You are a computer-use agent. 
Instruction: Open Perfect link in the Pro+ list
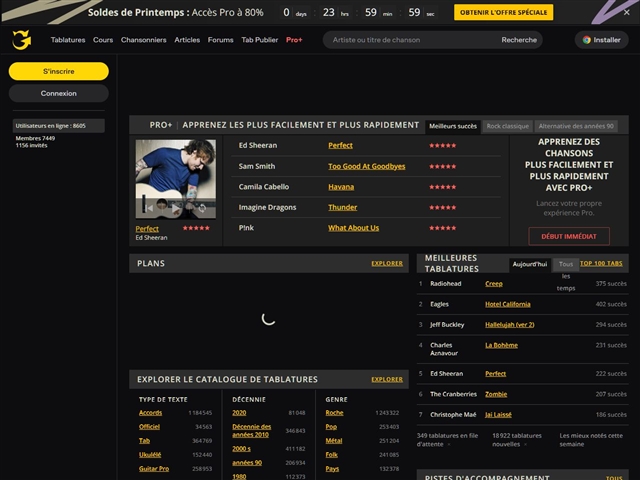tap(340, 145)
